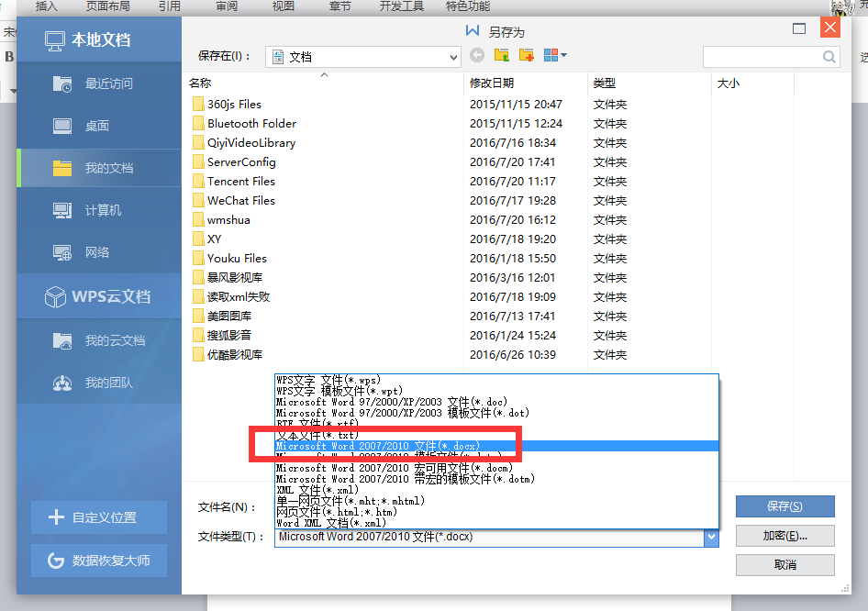Select 我的文档 in the sidebar

[99, 168]
